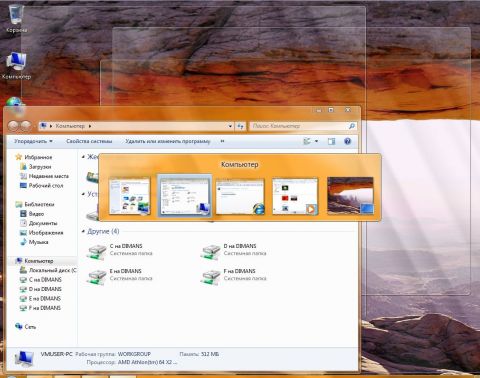The height and width of the screenshot is (378, 480).
Task: Open the address bar history dropdown arrow
Action: point(230,126)
